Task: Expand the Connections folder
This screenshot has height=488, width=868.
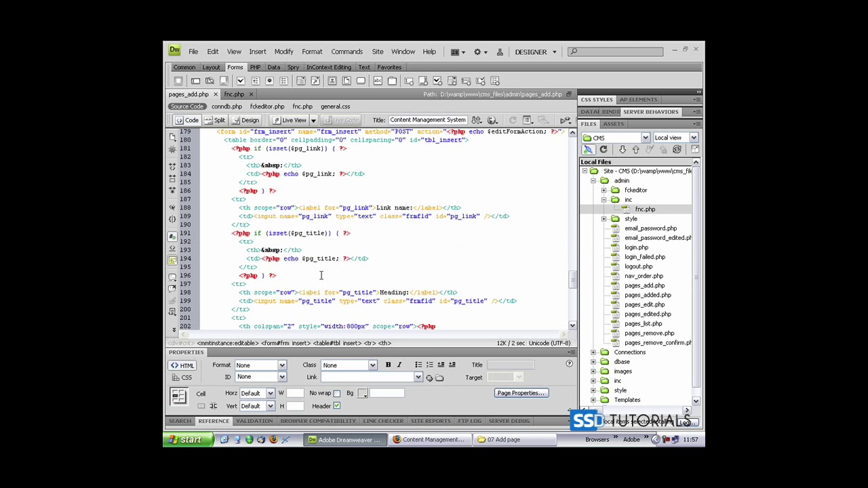Action: pyautogui.click(x=593, y=352)
